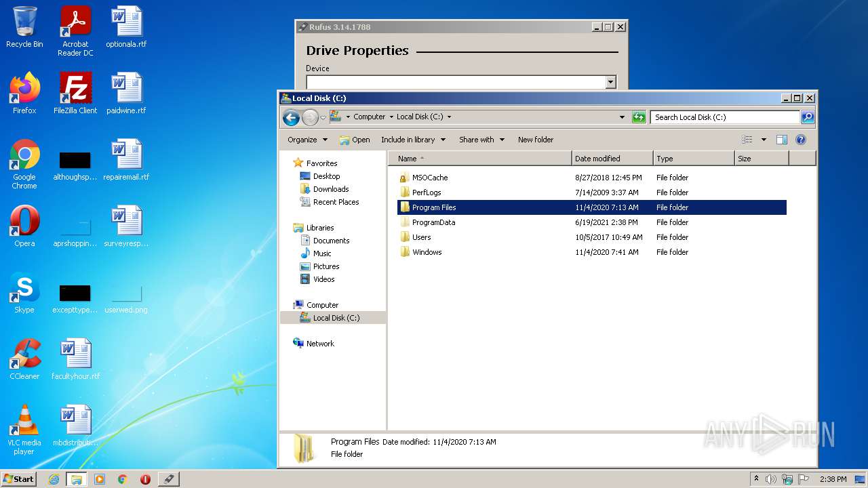
Task: Open Explorer help button
Action: 800,140
